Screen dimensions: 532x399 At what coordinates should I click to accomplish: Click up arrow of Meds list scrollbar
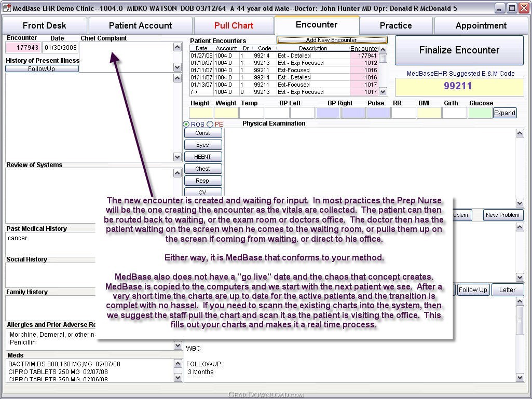(178, 364)
